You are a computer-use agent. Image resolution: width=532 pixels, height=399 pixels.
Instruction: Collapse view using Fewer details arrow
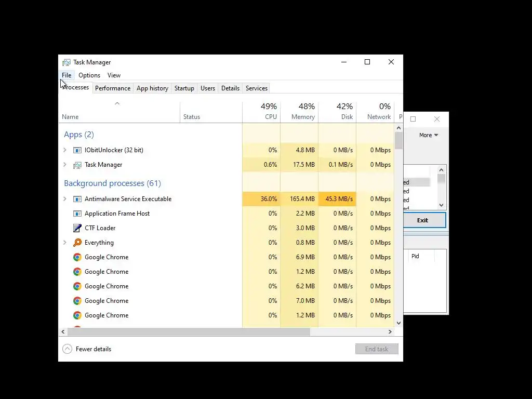67,349
